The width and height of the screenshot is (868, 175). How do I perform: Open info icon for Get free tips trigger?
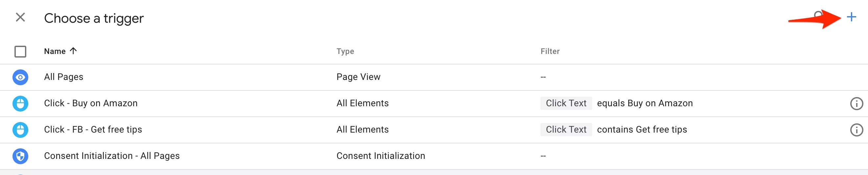point(856,130)
